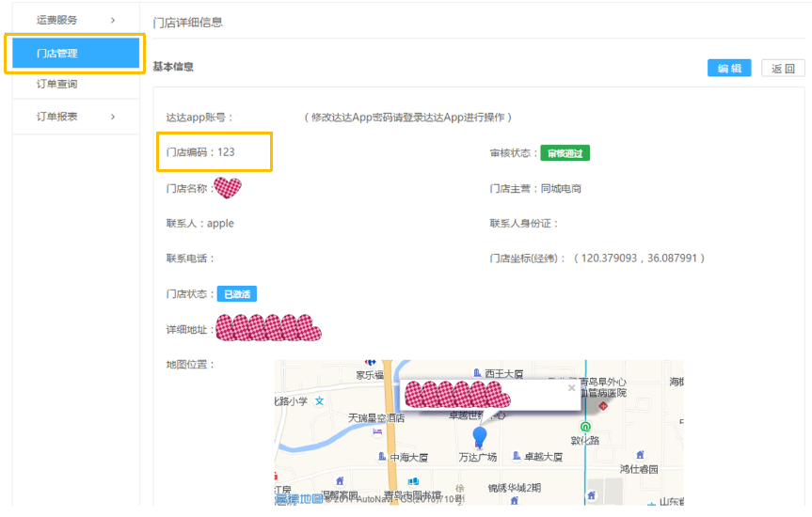
Task: Click the 卓越大厦 building icon on the map
Action: (517, 457)
